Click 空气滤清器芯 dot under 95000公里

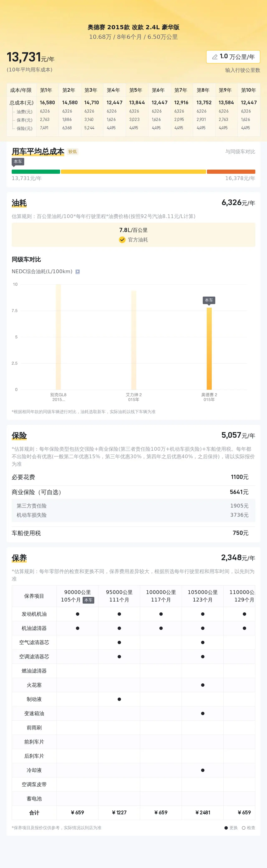point(119,643)
